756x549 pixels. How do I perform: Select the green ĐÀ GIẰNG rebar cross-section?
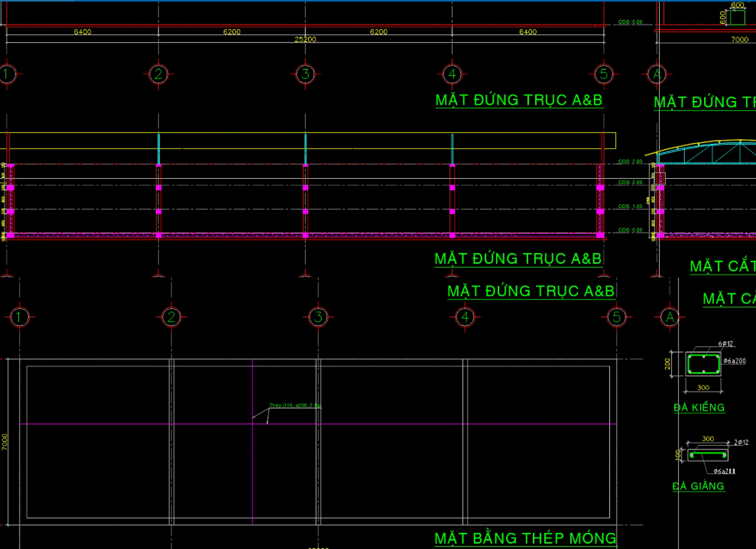pyautogui.click(x=706, y=455)
